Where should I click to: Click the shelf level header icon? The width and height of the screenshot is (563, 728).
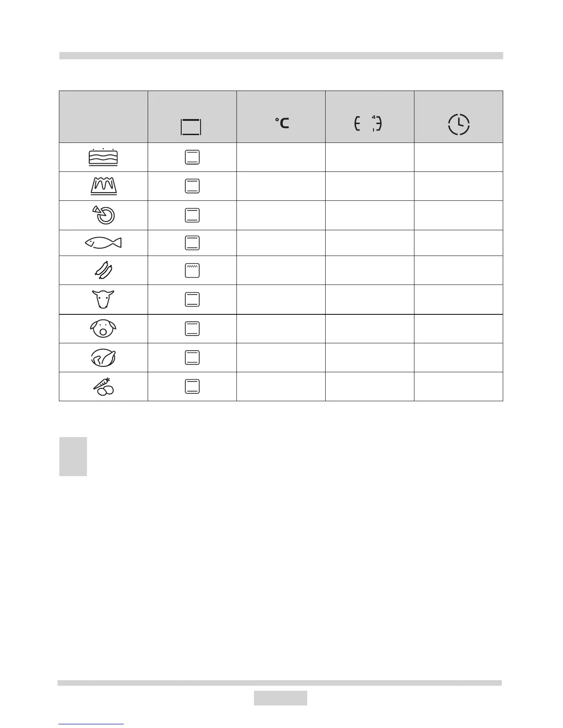tap(368, 124)
